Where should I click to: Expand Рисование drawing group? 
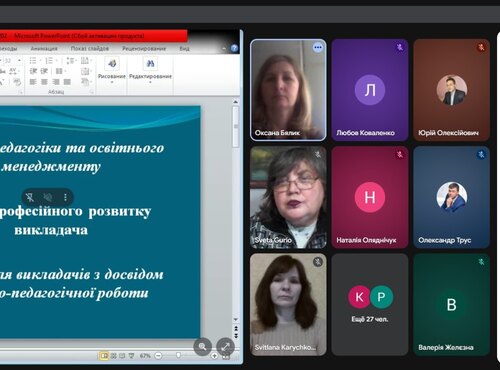[112, 70]
